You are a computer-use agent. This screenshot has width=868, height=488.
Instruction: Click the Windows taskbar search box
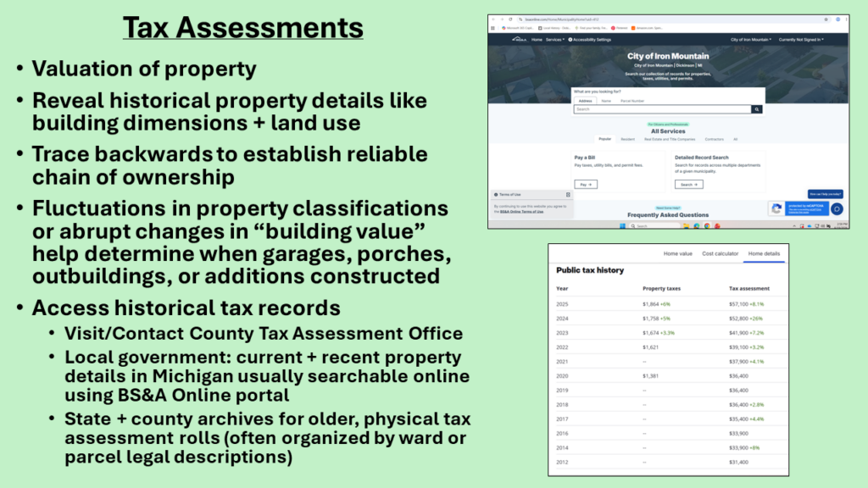click(x=655, y=225)
